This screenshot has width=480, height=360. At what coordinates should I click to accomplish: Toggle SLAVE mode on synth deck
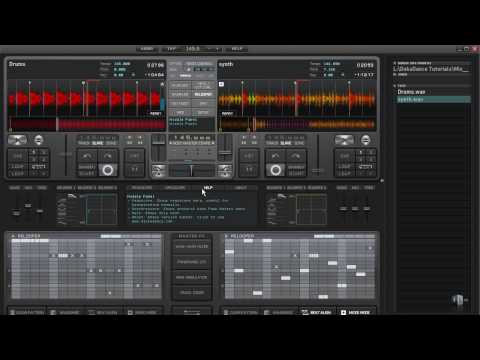[286, 143]
